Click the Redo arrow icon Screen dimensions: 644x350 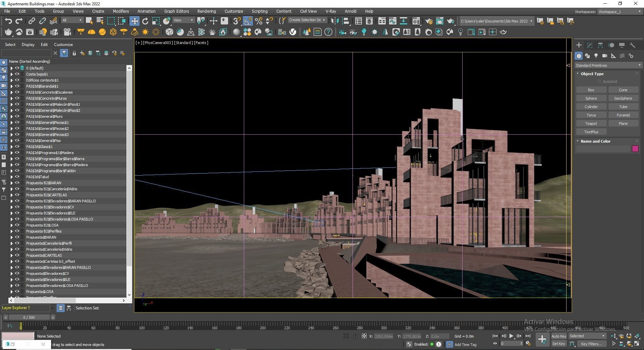(x=19, y=21)
